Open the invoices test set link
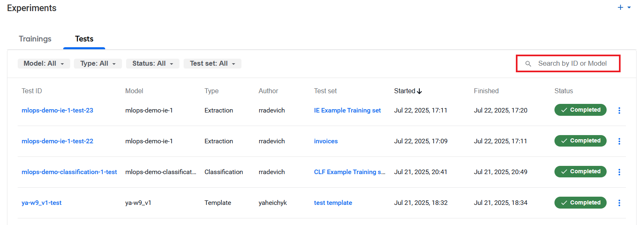 (326, 141)
